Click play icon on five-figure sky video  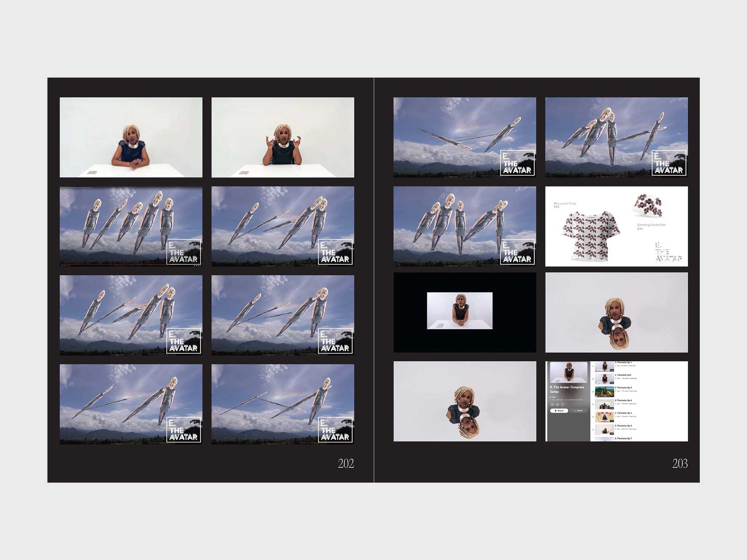62,266
